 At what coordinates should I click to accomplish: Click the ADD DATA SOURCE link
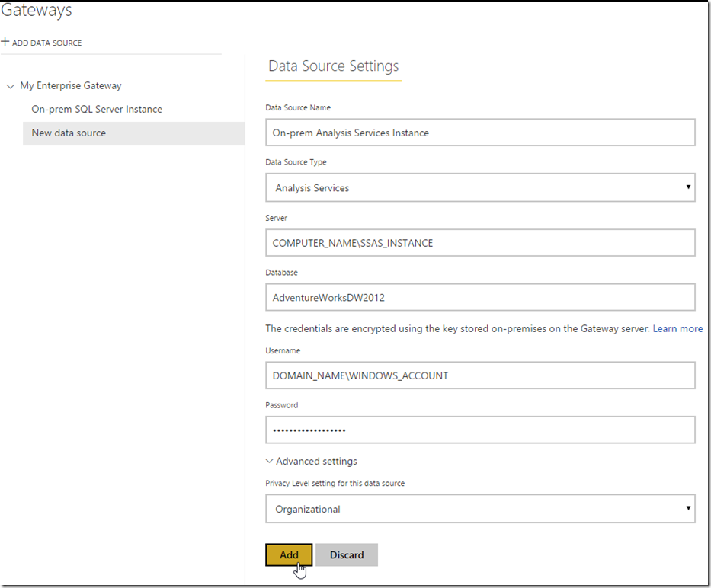click(x=46, y=43)
